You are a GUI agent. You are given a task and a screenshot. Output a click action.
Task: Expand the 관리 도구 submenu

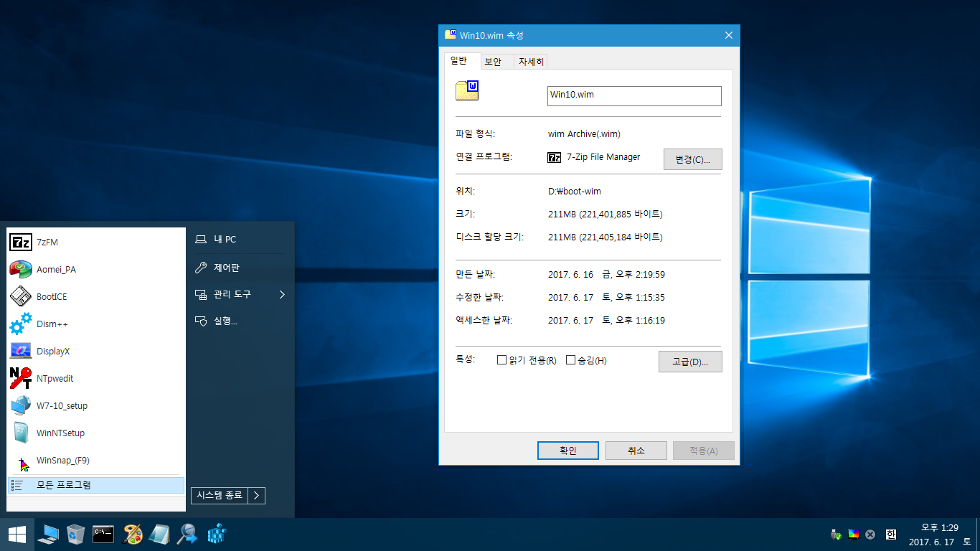click(x=240, y=294)
